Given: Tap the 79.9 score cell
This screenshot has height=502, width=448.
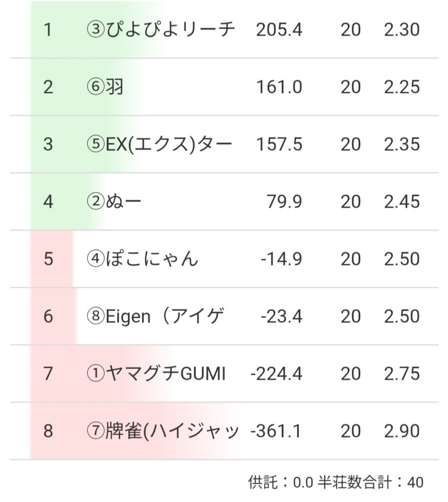Looking at the screenshot, I should click(285, 202).
